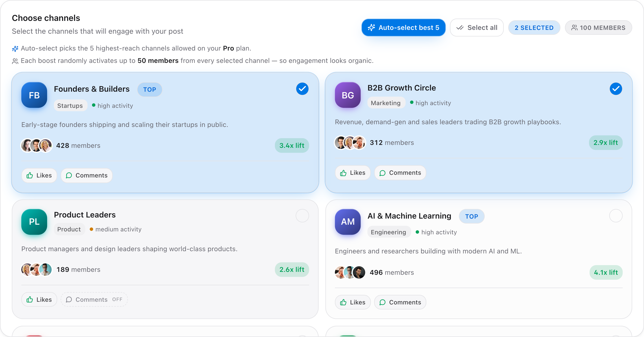Image resolution: width=644 pixels, height=337 pixels.
Task: Enable Comments OFF toggle for Product Leaders
Action: (94, 299)
